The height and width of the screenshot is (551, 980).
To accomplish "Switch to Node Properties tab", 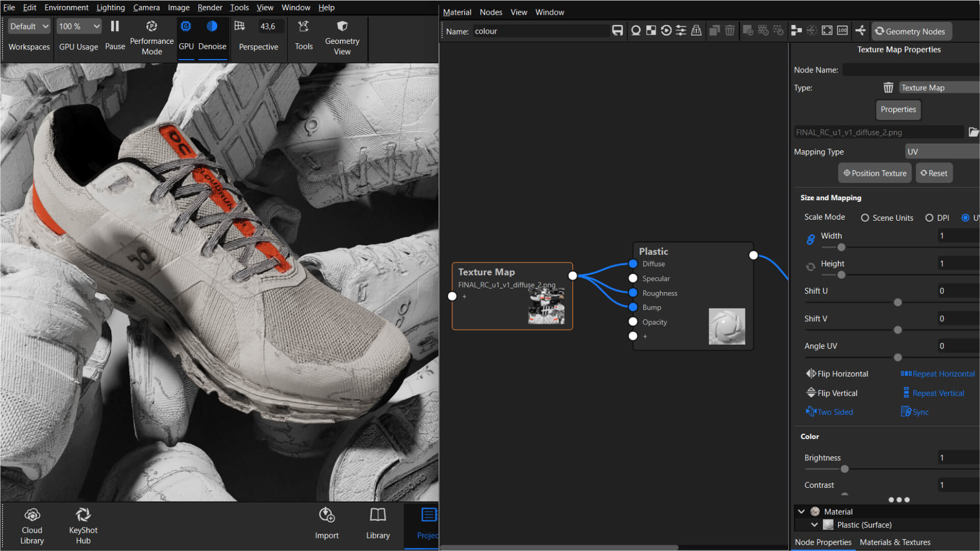I will pyautogui.click(x=823, y=542).
